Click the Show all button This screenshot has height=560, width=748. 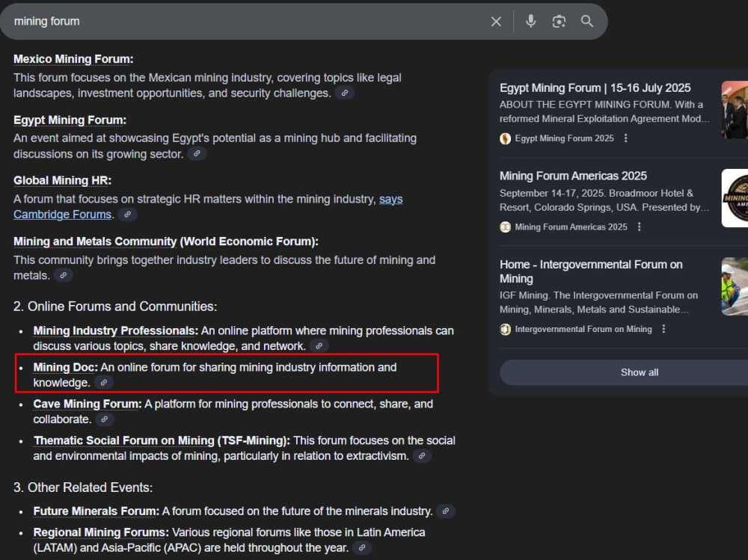tap(640, 372)
